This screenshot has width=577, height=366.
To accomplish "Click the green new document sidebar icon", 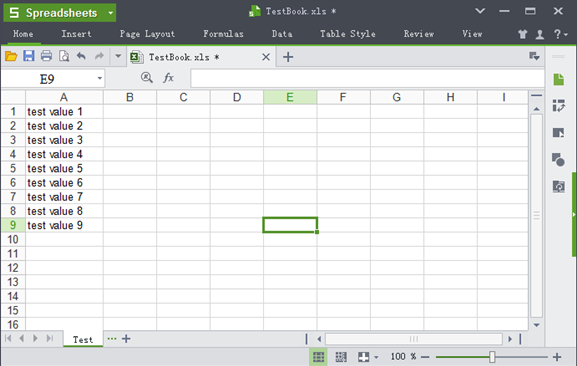I will click(559, 79).
